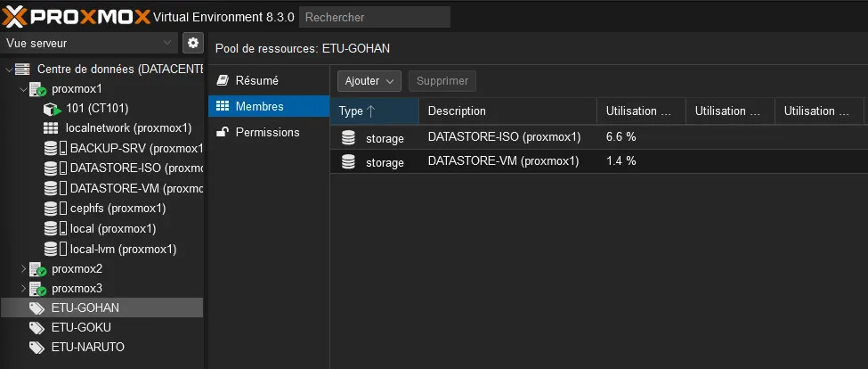868x369 pixels.
Task: Collapse the proxmox1 node
Action: pos(23,89)
